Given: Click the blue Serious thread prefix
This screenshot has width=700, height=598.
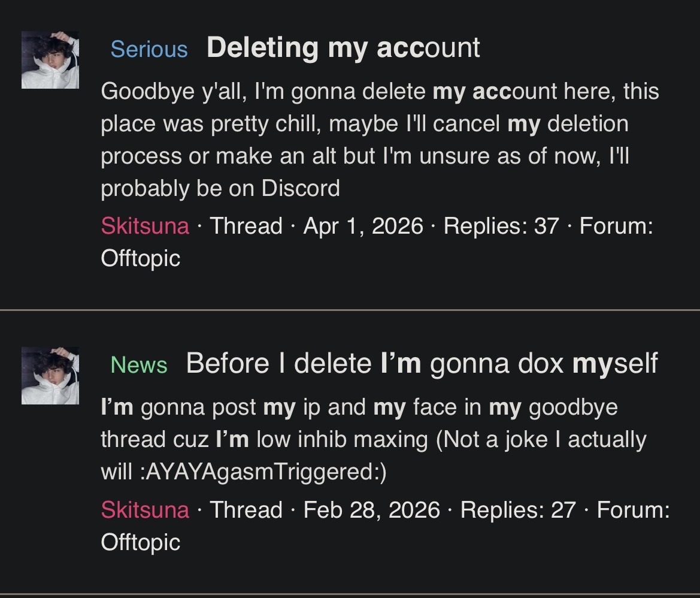Looking at the screenshot, I should point(149,49).
